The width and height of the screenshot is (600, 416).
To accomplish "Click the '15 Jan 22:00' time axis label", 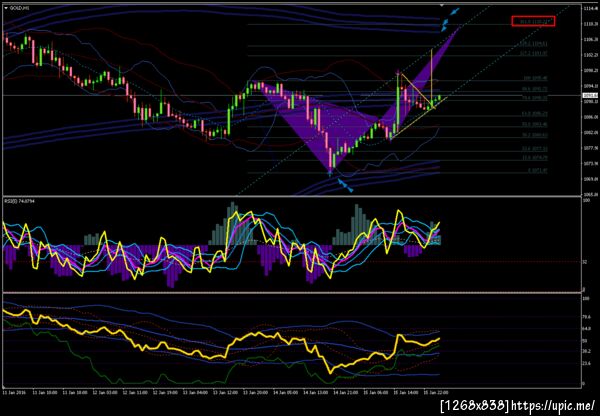I will tap(436, 393).
